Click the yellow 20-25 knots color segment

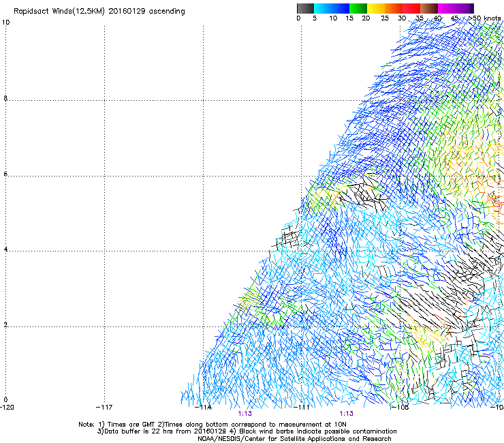click(376, 8)
